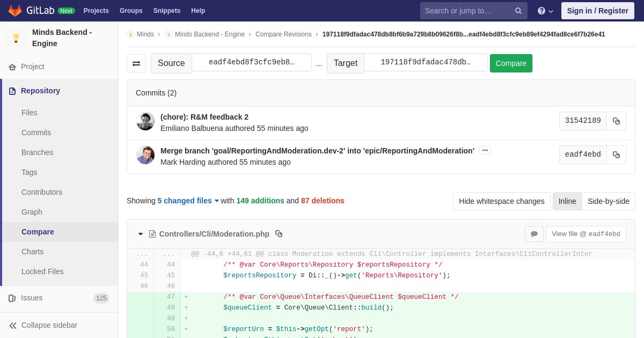Open the Help menu item
The image size is (644, 338).
(x=198, y=11)
